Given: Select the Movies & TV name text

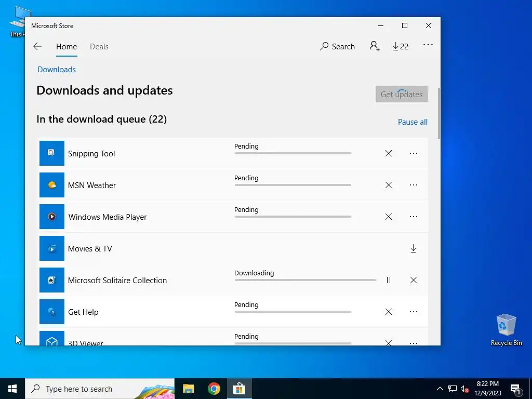Looking at the screenshot, I should (x=90, y=249).
